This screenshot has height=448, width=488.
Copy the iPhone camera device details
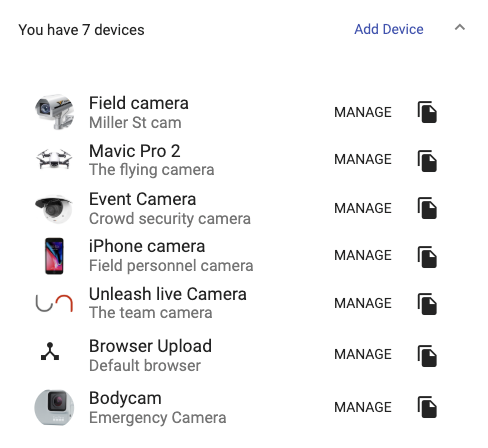tap(427, 257)
